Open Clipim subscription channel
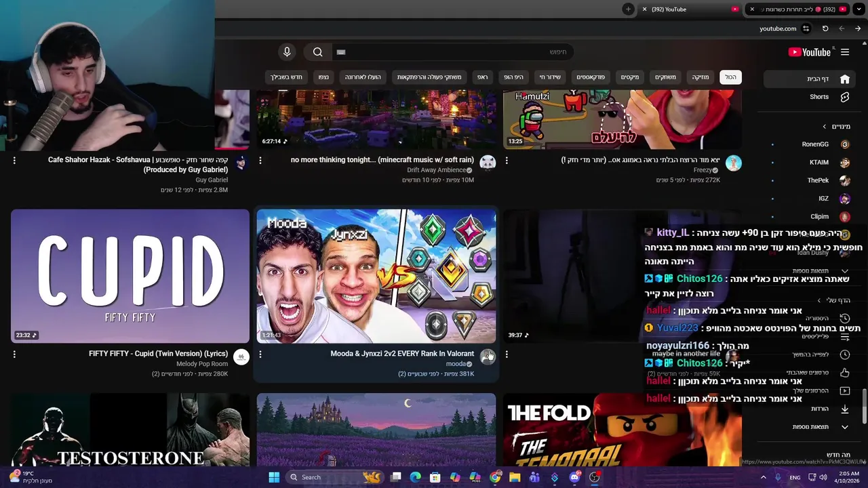Screen dimensions: 868x488 (x=808, y=217)
